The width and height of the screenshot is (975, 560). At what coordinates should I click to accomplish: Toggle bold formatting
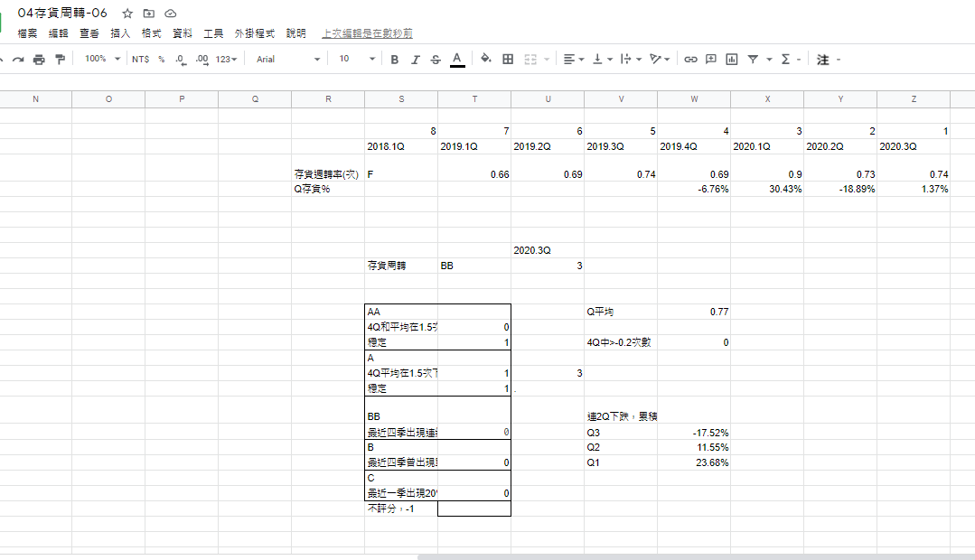tap(394, 60)
